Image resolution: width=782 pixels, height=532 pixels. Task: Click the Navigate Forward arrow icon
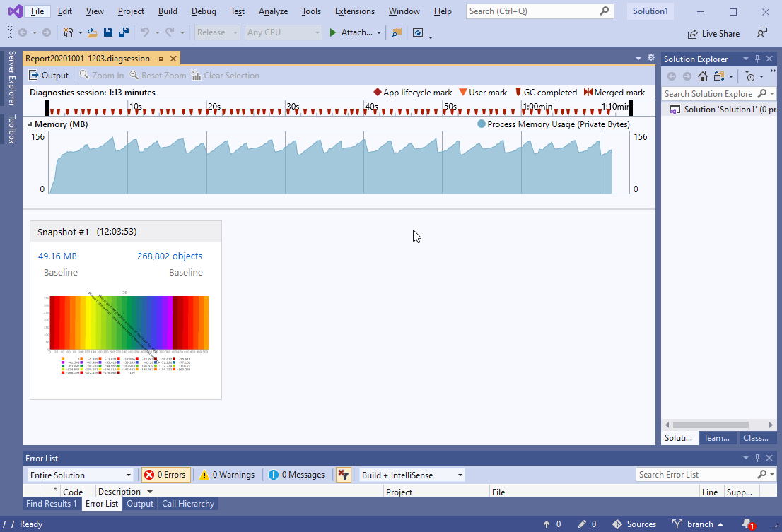click(47, 32)
